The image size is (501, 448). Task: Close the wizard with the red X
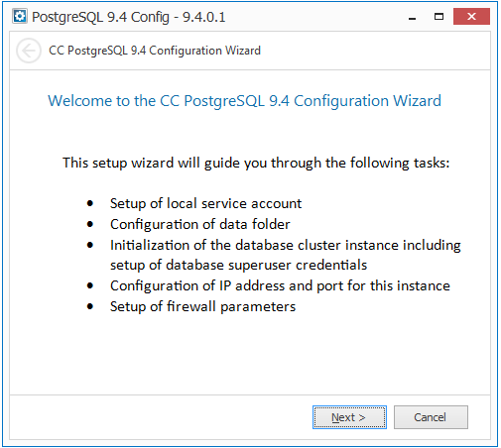[471, 17]
